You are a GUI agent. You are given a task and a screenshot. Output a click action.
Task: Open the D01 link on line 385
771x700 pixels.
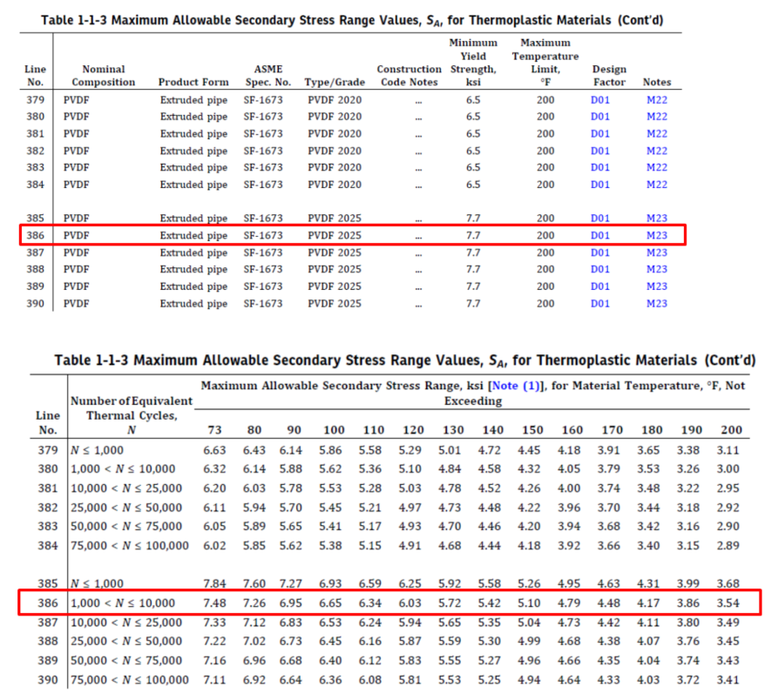coord(600,218)
